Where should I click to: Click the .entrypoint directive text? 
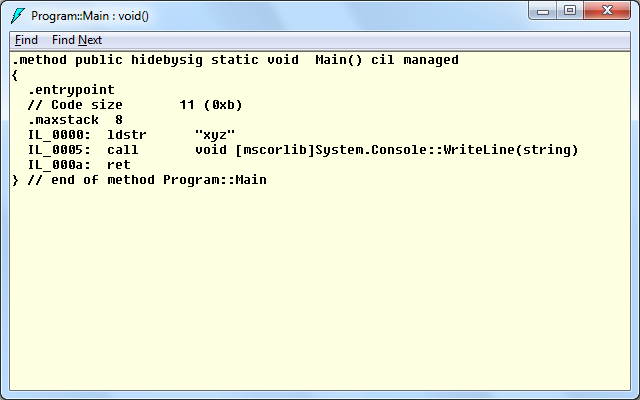71,90
